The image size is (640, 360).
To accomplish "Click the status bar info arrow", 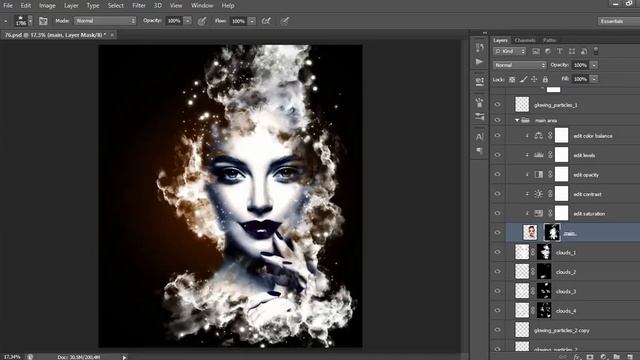I will pos(124,357).
